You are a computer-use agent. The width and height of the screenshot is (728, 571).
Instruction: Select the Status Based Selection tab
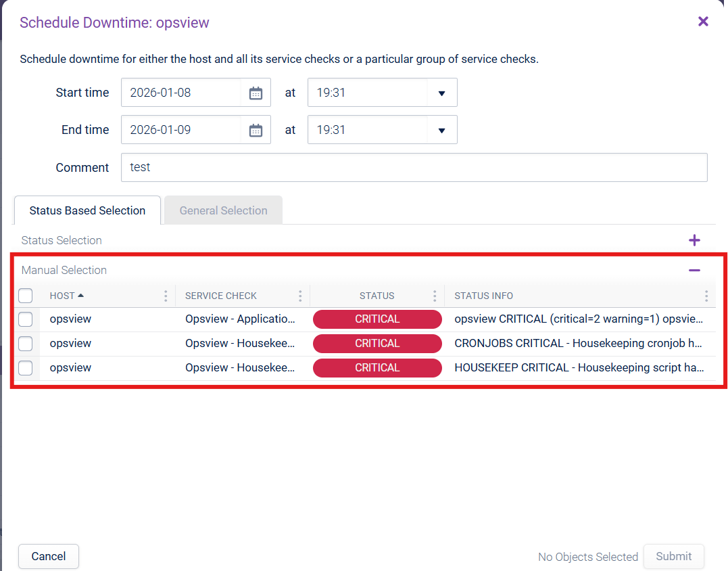coord(87,210)
